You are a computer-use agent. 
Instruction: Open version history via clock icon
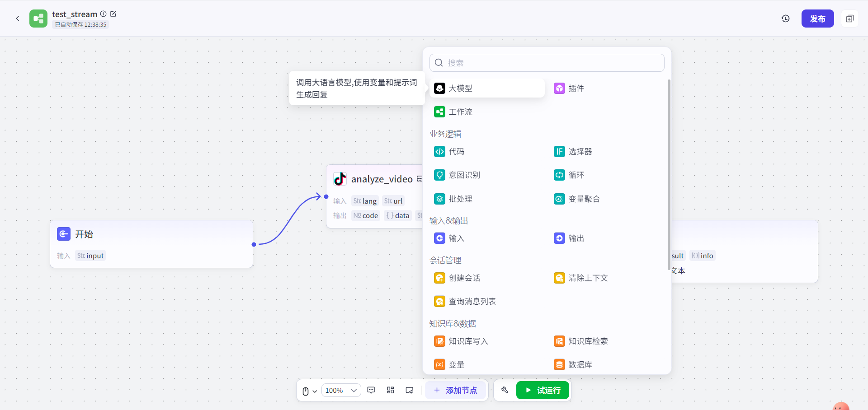[786, 19]
